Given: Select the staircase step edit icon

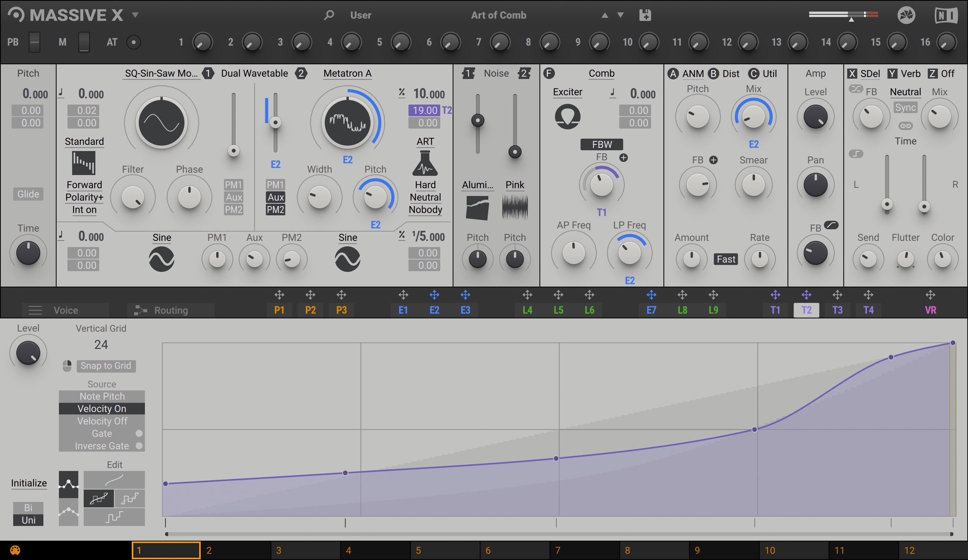Looking at the screenshot, I should pos(114,517).
